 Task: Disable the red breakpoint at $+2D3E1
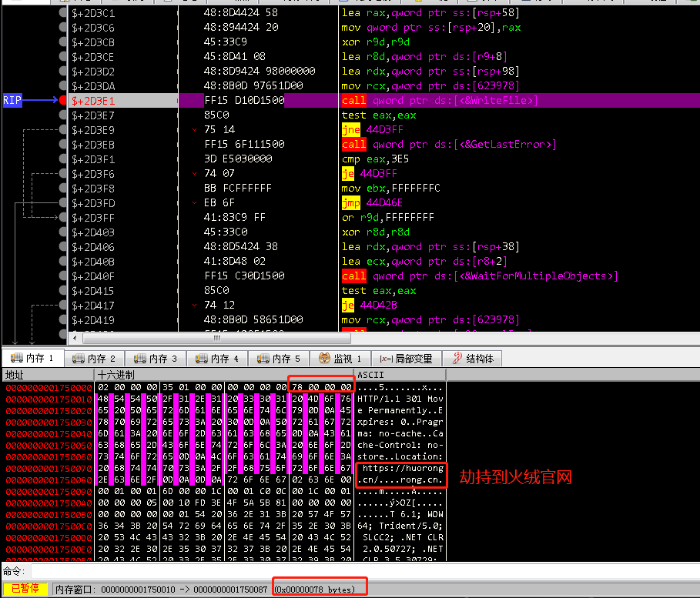[63, 101]
